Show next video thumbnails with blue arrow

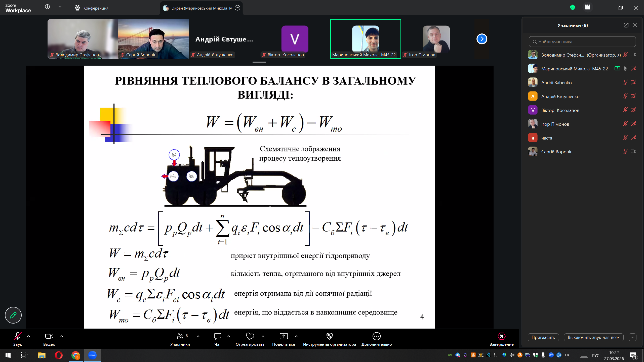[482, 39]
